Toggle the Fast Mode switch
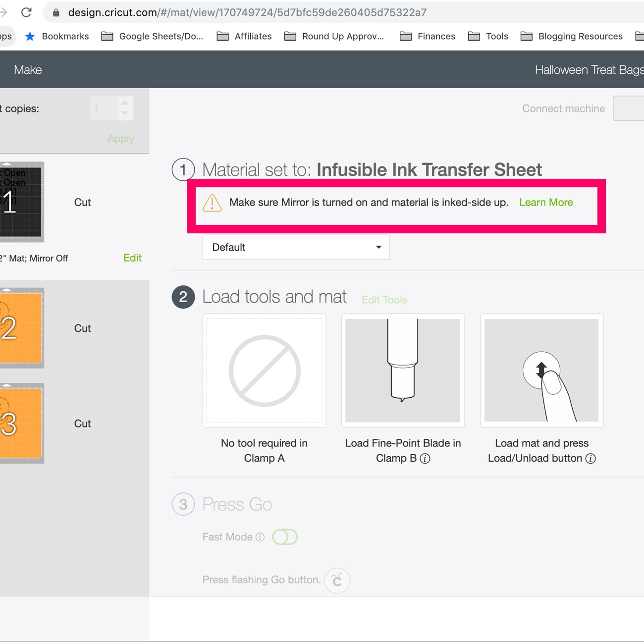644x644 pixels. [285, 537]
